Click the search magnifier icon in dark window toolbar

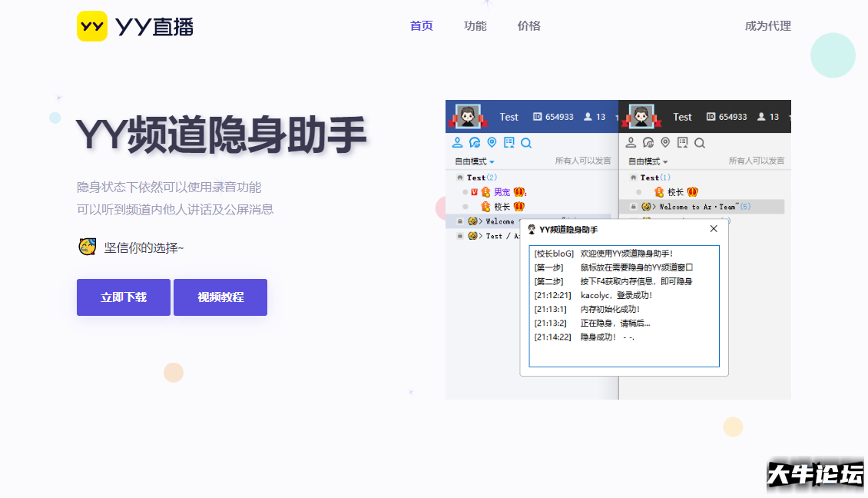click(x=700, y=143)
